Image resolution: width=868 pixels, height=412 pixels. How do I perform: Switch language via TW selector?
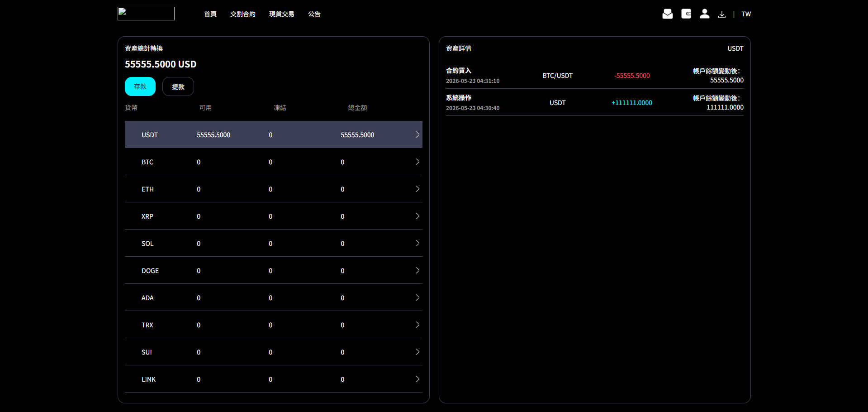746,14
